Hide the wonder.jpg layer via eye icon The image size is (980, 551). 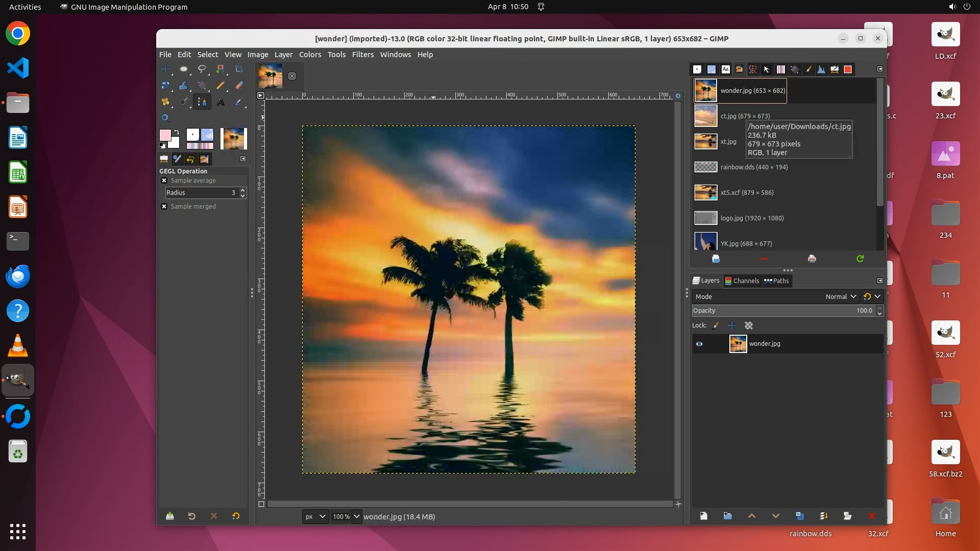[x=699, y=344]
